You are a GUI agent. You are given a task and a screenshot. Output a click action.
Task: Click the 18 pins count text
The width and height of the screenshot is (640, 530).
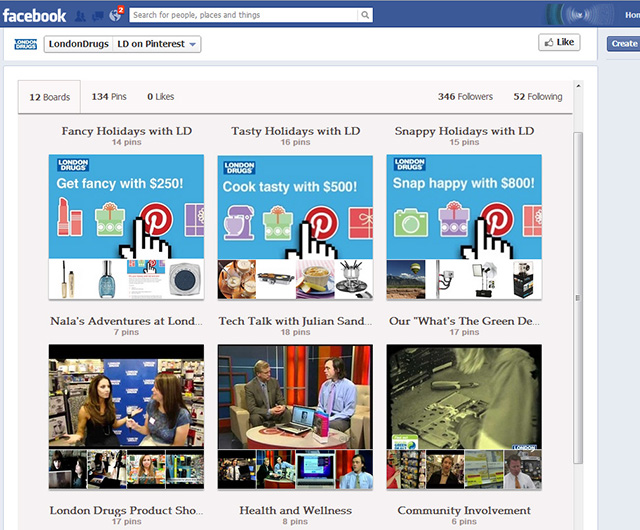pyautogui.click(x=295, y=332)
